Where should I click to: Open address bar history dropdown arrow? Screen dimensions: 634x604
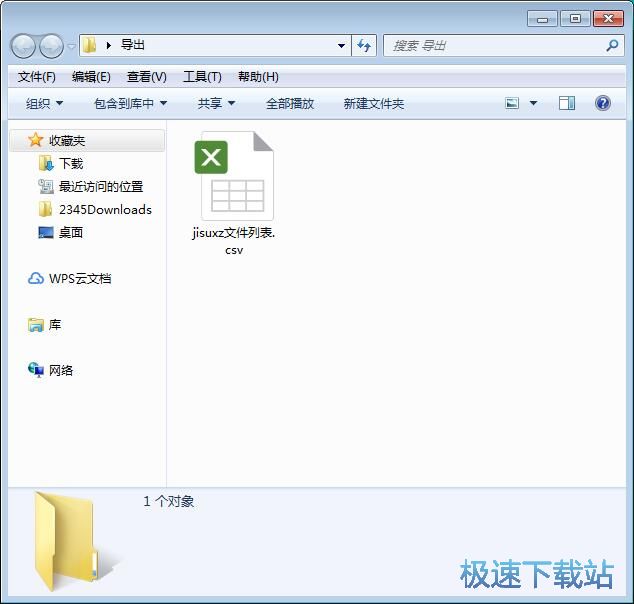(x=341, y=45)
